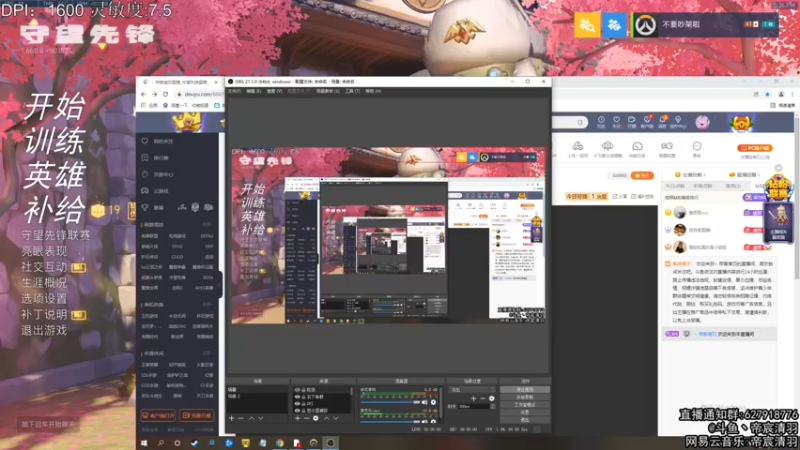The height and width of the screenshot is (450, 800).
Task: Open the 编辑 menu in OBS
Action: [x=254, y=91]
